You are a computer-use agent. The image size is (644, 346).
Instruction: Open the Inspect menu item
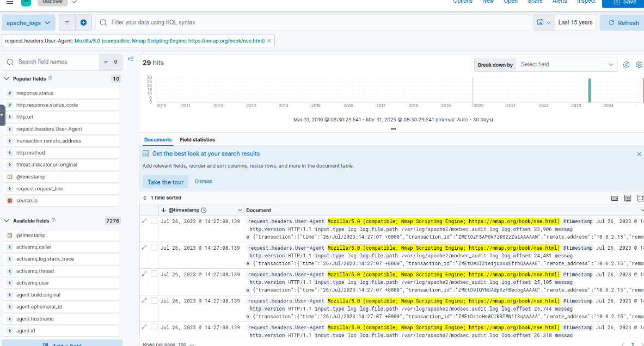[586, 2]
